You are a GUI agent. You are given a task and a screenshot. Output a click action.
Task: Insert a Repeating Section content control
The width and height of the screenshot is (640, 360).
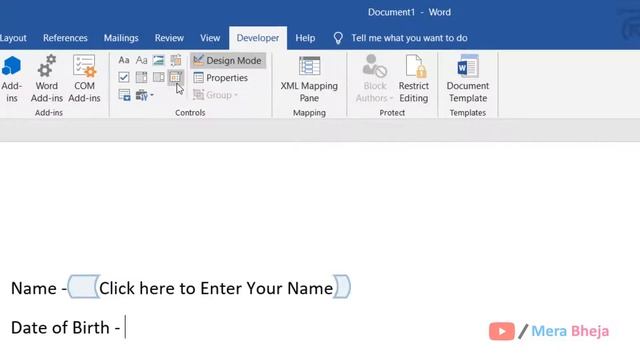pyautogui.click(x=124, y=95)
